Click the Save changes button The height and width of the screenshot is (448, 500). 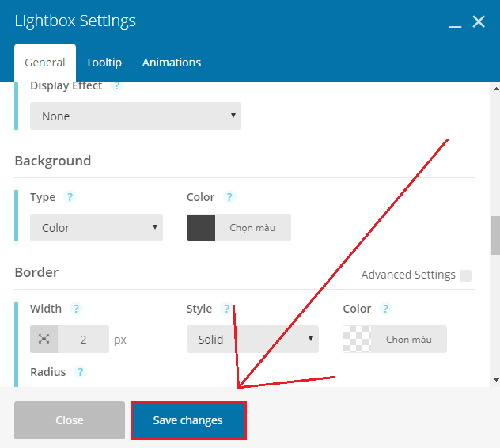[x=188, y=420]
